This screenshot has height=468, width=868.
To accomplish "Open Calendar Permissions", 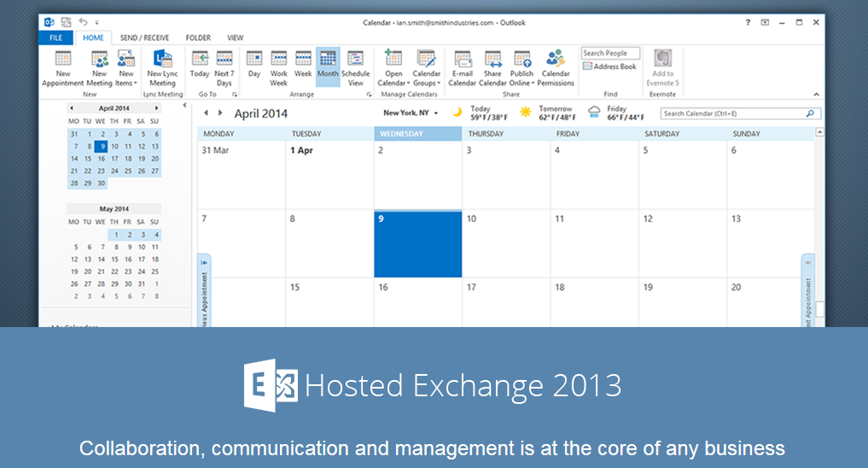I will pos(556,68).
